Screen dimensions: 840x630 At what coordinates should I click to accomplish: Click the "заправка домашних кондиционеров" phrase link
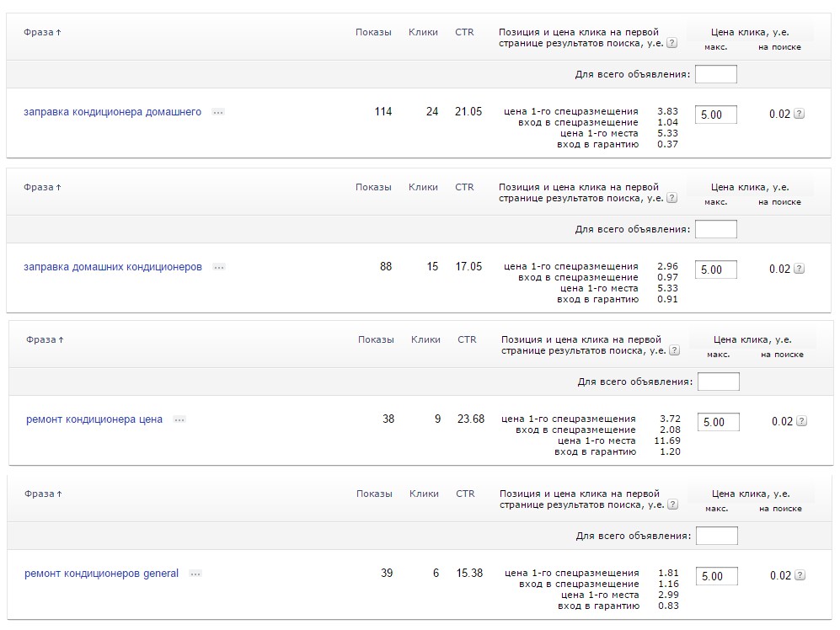click(x=112, y=267)
